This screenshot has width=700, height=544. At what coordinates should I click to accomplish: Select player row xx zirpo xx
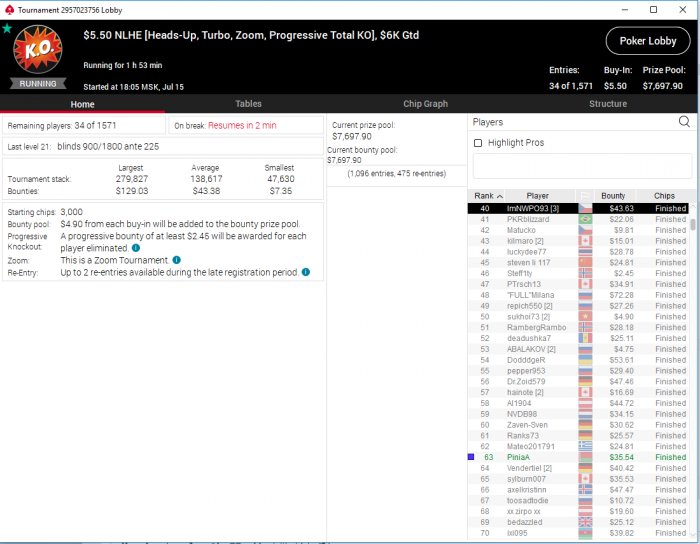(578, 511)
